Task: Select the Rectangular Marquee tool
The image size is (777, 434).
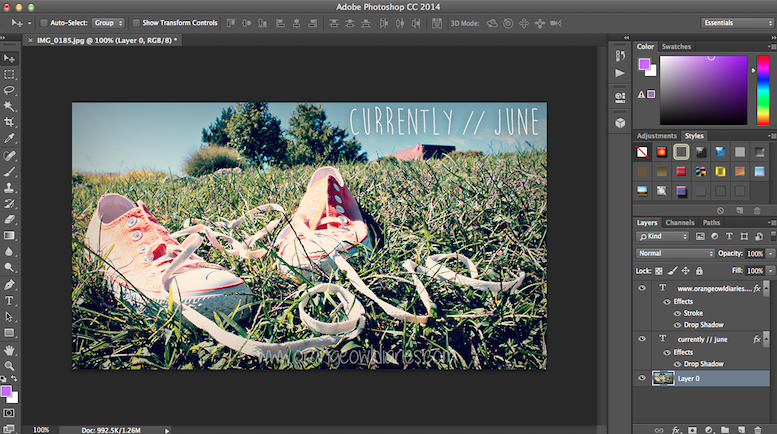Action: point(10,74)
